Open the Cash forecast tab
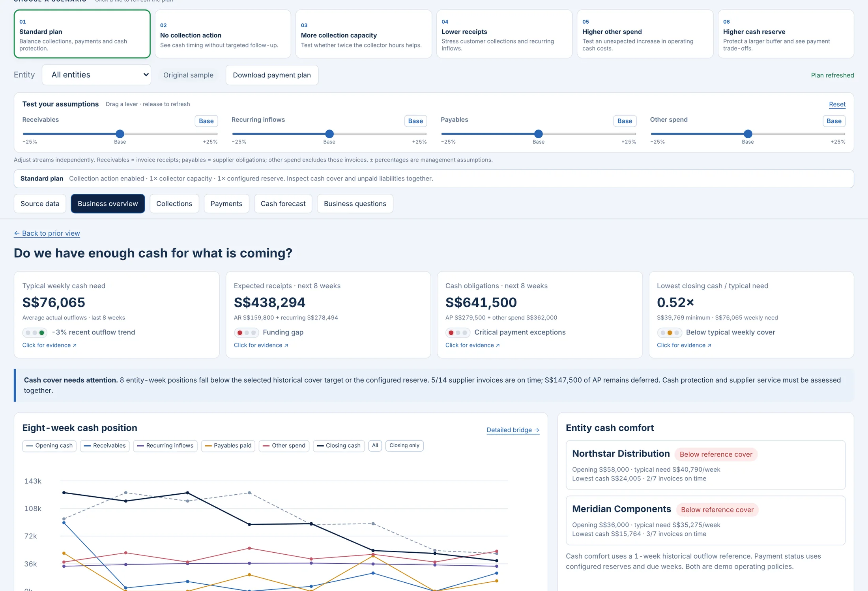The height and width of the screenshot is (591, 868). (x=283, y=204)
